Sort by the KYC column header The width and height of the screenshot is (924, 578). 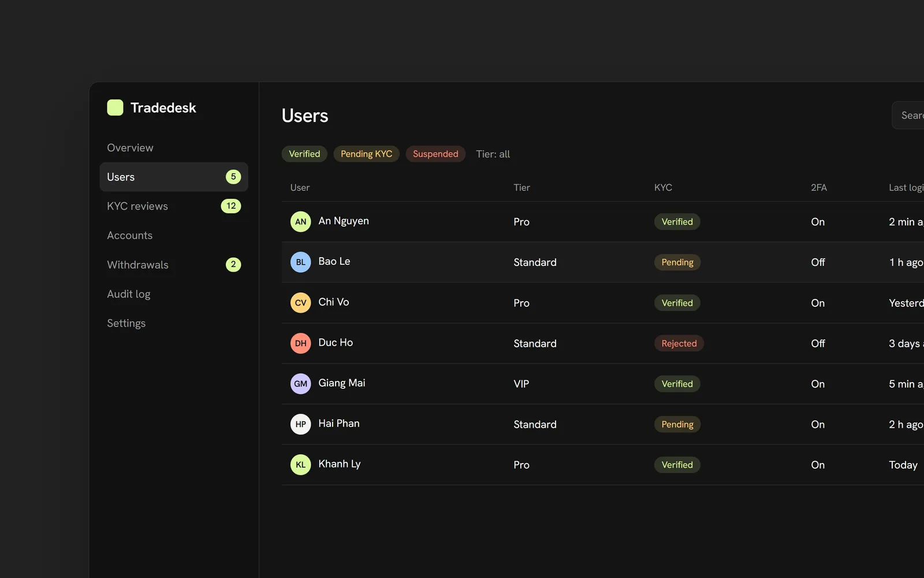coord(663,187)
